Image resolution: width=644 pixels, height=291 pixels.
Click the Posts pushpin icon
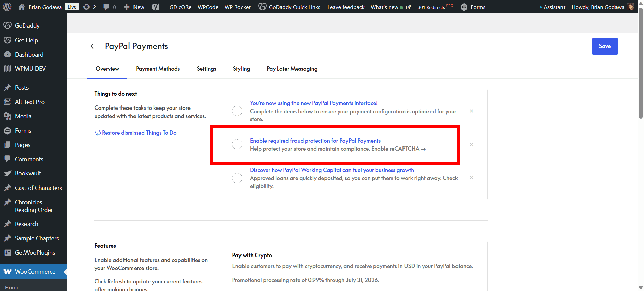tap(7, 88)
